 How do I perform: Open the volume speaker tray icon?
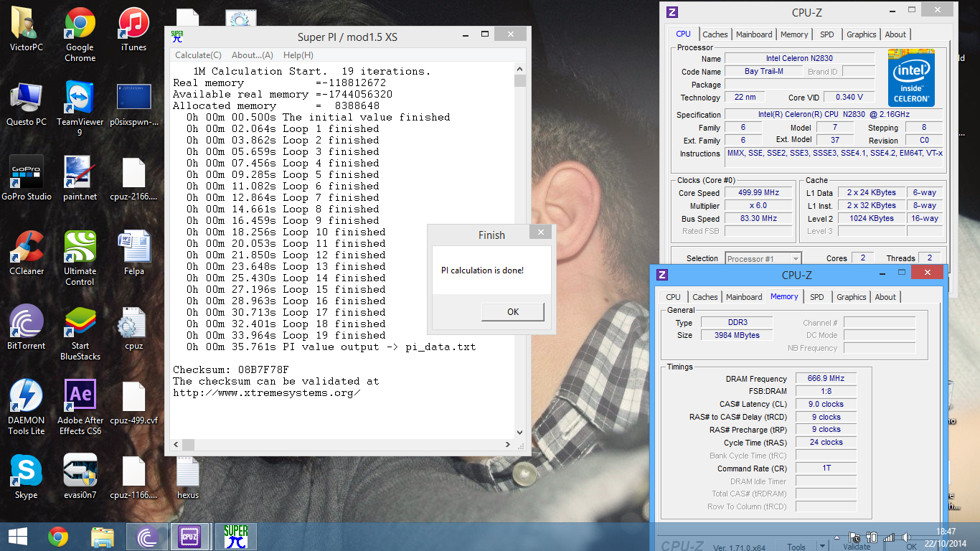coord(906,537)
